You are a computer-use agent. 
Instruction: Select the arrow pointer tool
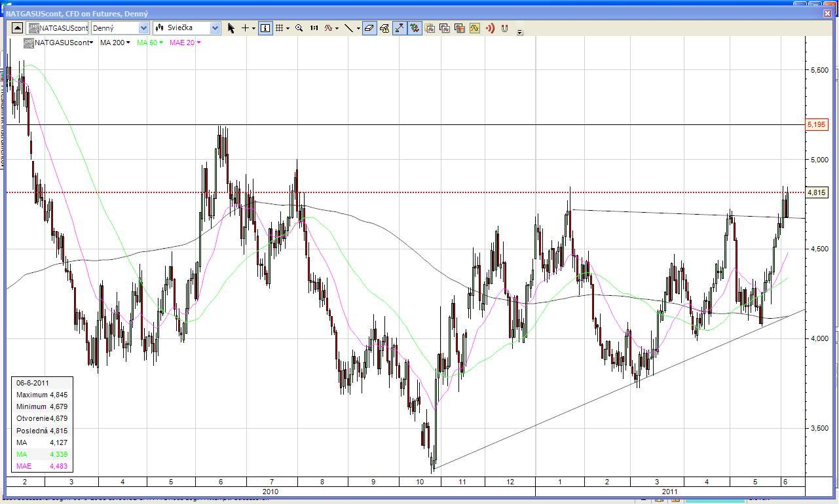[x=231, y=28]
